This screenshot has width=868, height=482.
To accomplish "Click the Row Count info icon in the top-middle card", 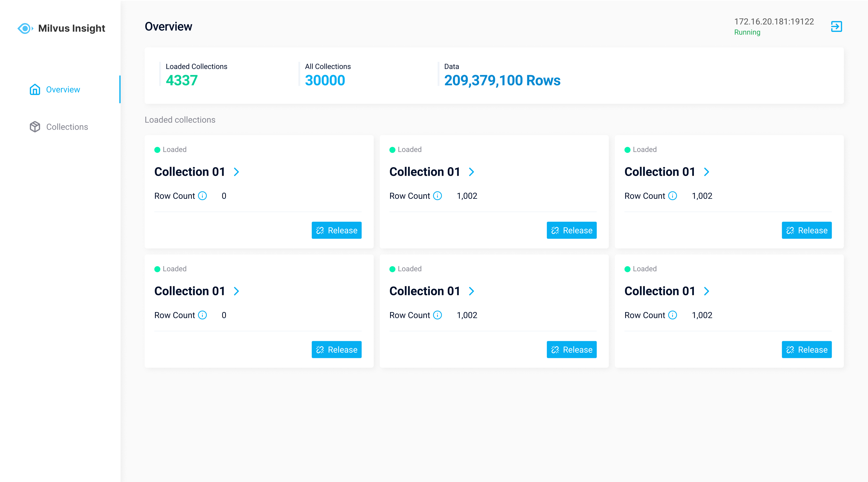I will (437, 196).
